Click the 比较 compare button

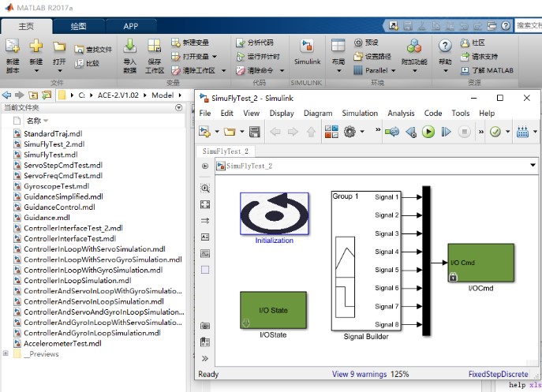pyautogui.click(x=87, y=63)
